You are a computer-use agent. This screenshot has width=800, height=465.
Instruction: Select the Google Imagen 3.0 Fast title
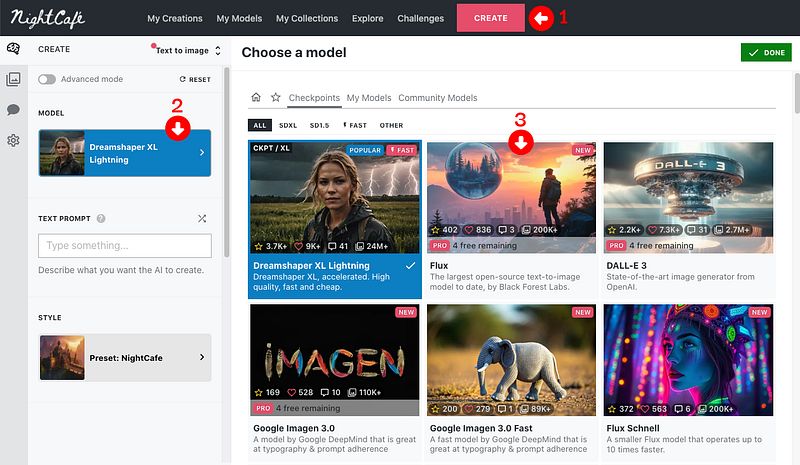click(x=481, y=428)
